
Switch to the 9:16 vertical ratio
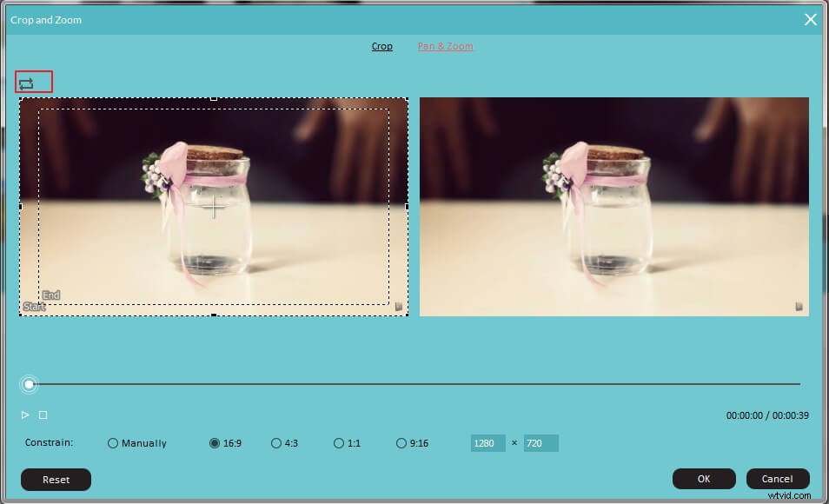(x=401, y=443)
